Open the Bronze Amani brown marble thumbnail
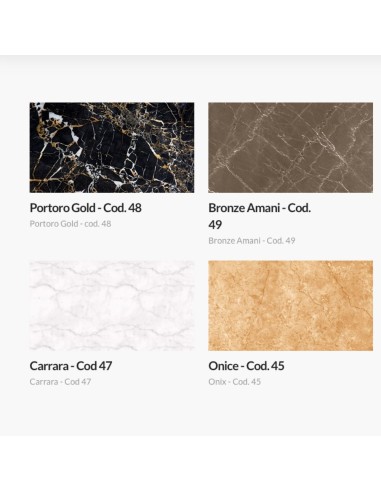381x492 pixels. (x=291, y=147)
